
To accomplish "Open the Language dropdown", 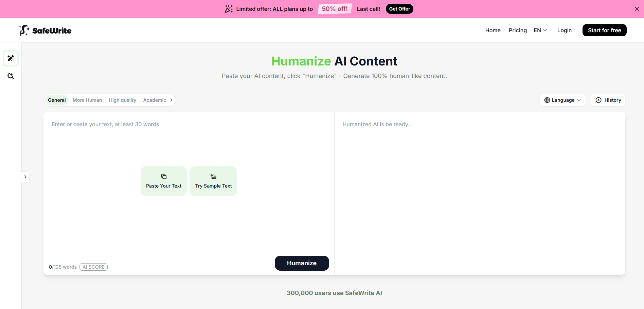I will coord(562,100).
